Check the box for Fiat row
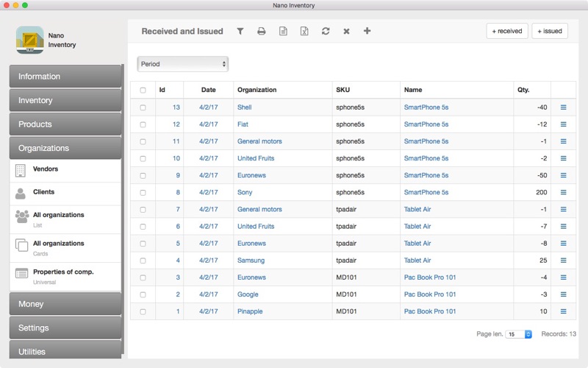 [x=143, y=124]
